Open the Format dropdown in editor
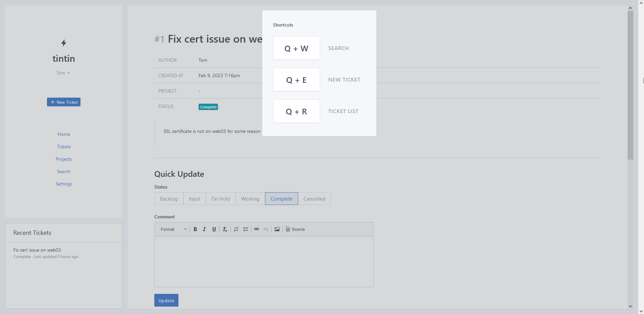The image size is (644, 314). [173, 229]
